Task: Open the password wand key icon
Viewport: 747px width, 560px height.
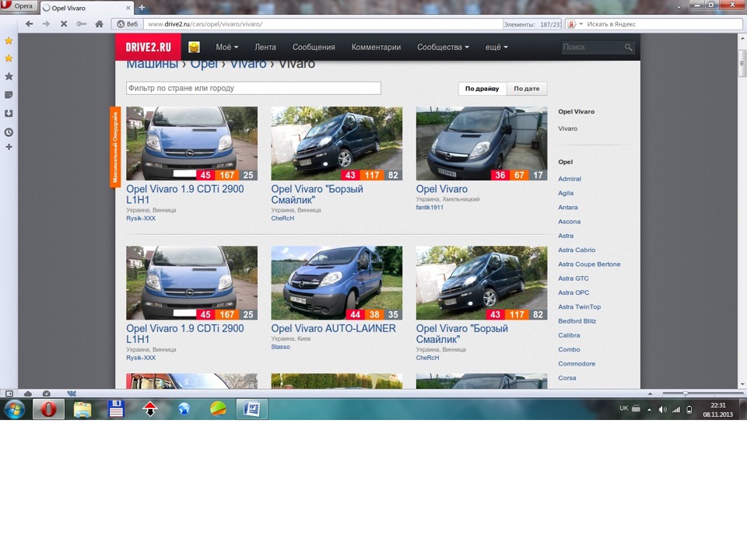Action: pyautogui.click(x=81, y=24)
